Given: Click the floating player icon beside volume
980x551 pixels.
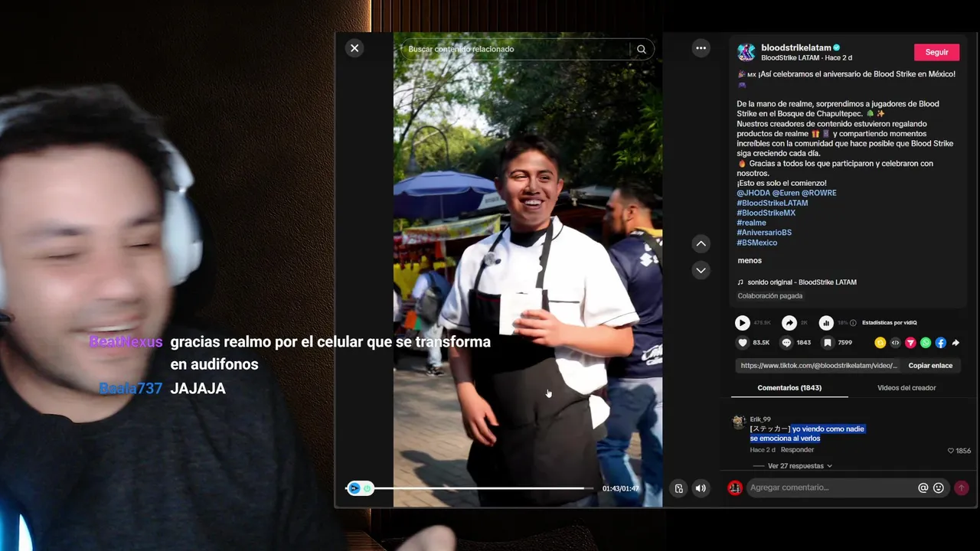Looking at the screenshot, I should pyautogui.click(x=678, y=488).
